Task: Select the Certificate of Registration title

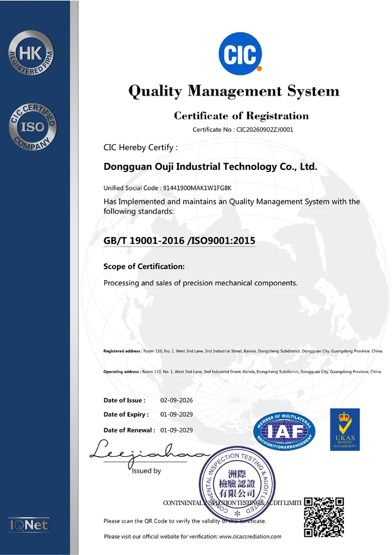Action: click(x=241, y=116)
